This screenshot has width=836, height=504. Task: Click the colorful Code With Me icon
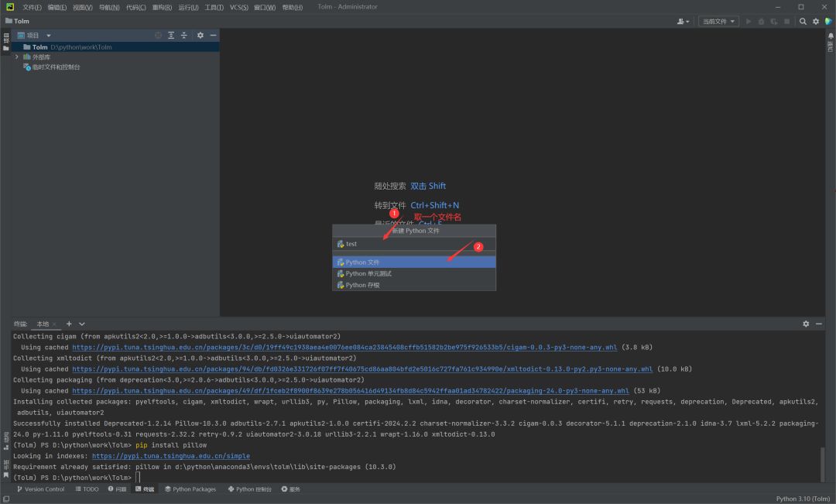coord(828,22)
